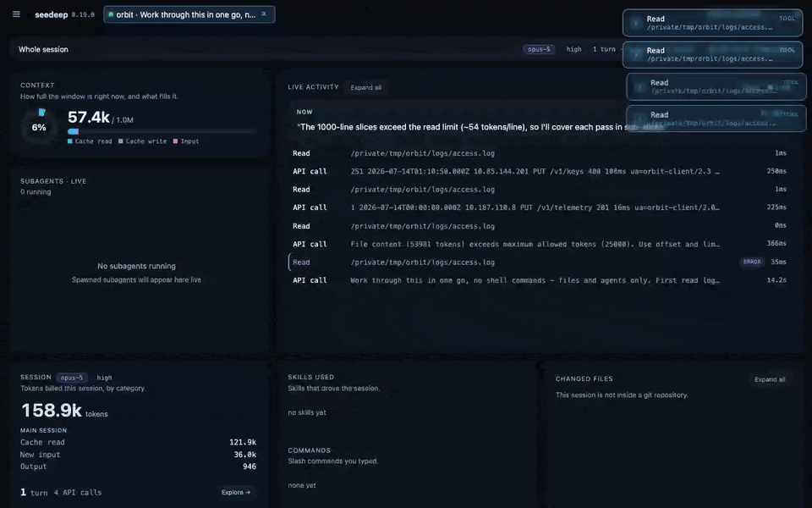The height and width of the screenshot is (508, 812).
Task: Click the New input 36.0k value
Action: 245,455
